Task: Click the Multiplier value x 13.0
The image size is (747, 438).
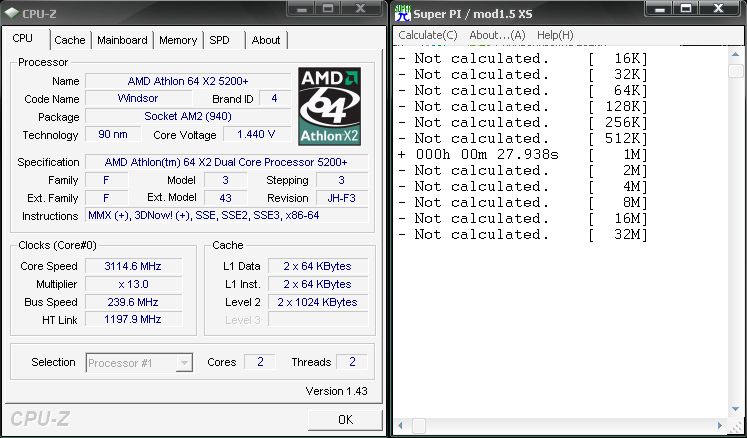Action: [133, 284]
